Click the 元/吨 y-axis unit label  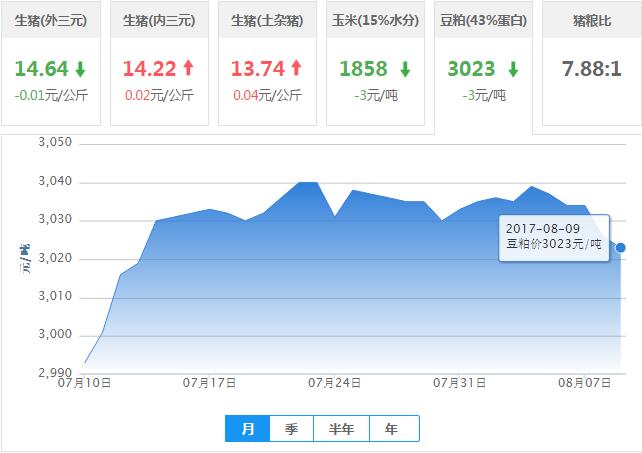(x=25, y=259)
